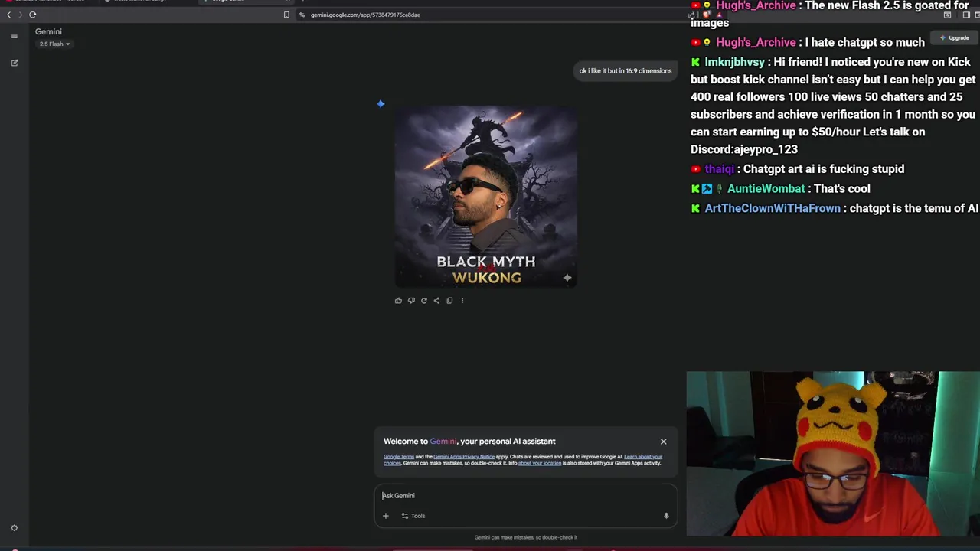This screenshot has height=551, width=980.
Task: Share the generated response
Action: pos(436,301)
